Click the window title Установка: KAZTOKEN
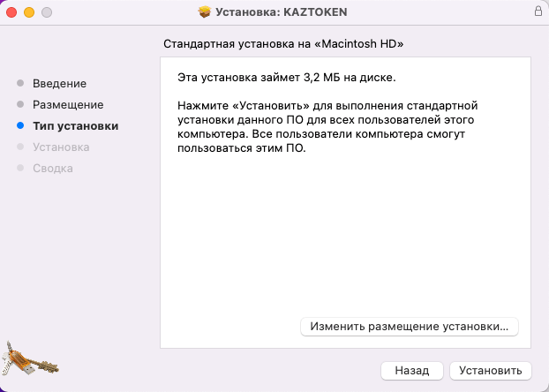Screen dimensions: 549x392 282,11
